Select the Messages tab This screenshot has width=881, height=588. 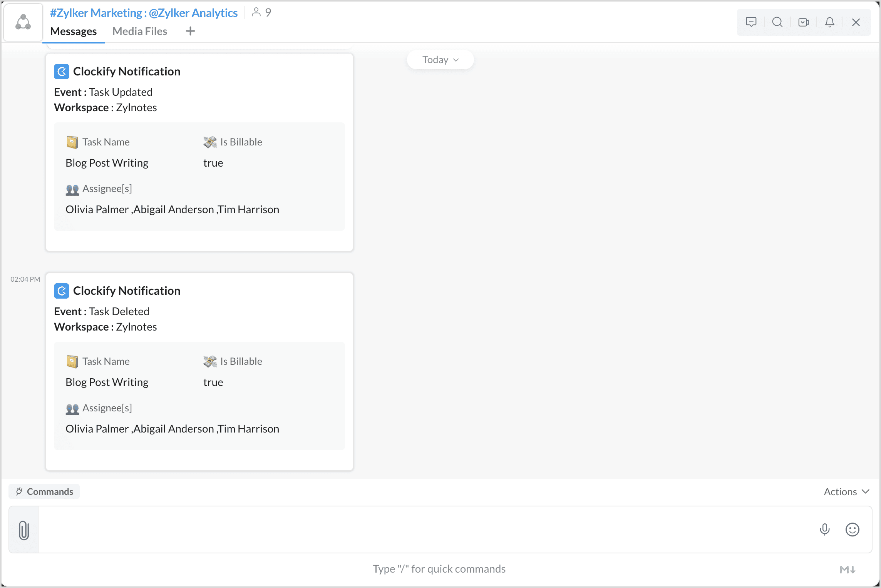[73, 32]
